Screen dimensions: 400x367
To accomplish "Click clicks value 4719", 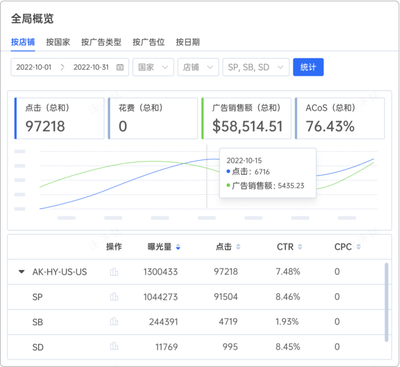I will pyautogui.click(x=228, y=322).
